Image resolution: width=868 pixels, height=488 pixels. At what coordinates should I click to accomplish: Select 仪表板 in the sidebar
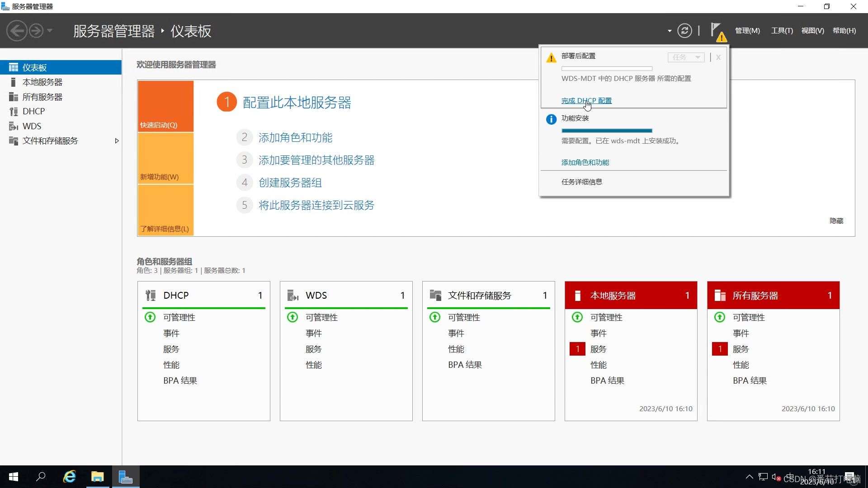pyautogui.click(x=61, y=67)
